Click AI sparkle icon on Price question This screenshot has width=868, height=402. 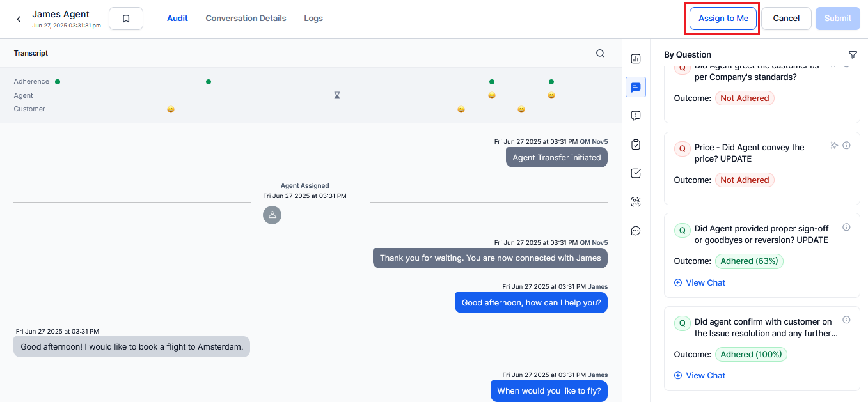coord(833,146)
